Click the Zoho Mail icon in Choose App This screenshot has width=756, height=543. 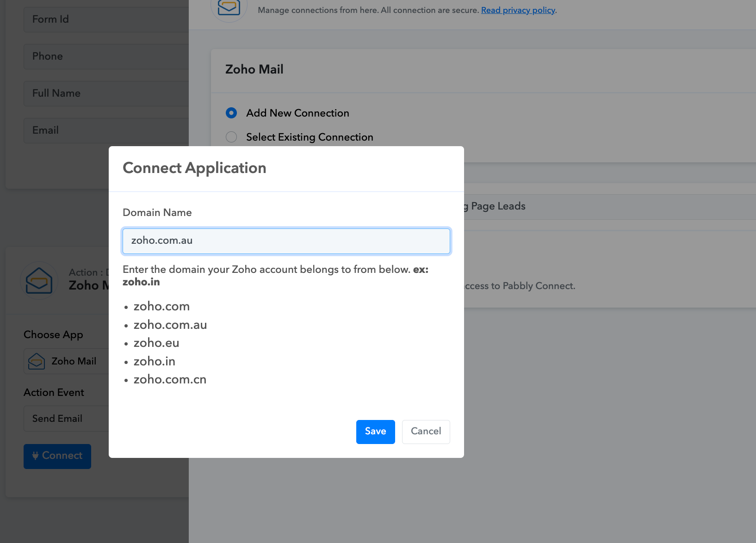[x=37, y=361]
